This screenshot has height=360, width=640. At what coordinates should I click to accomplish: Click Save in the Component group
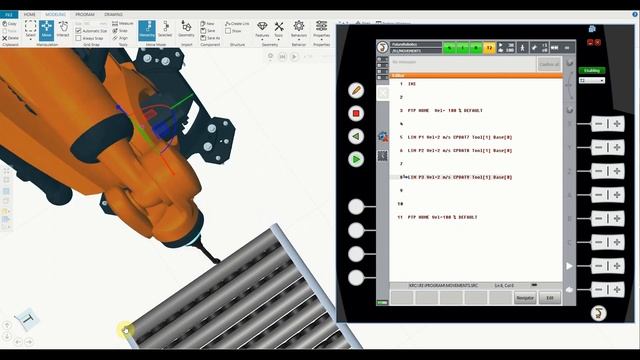click(208, 31)
